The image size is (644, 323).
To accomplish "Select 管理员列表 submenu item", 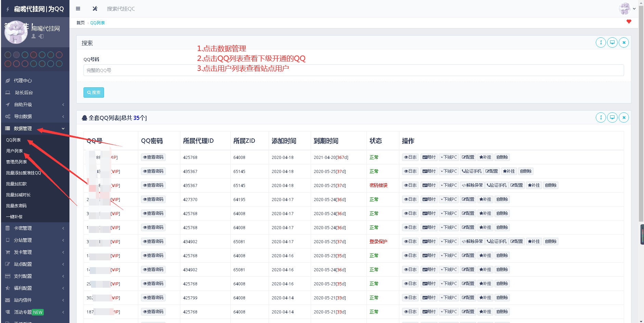I will coord(16,162).
